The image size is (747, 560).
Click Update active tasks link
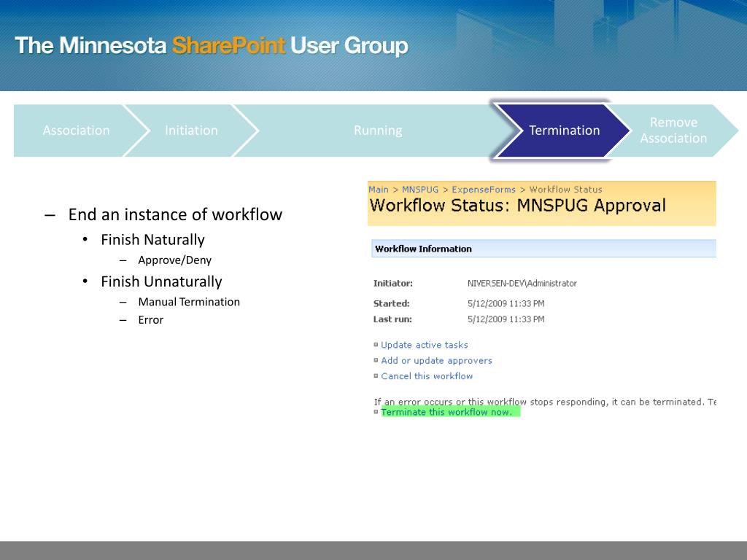[424, 345]
